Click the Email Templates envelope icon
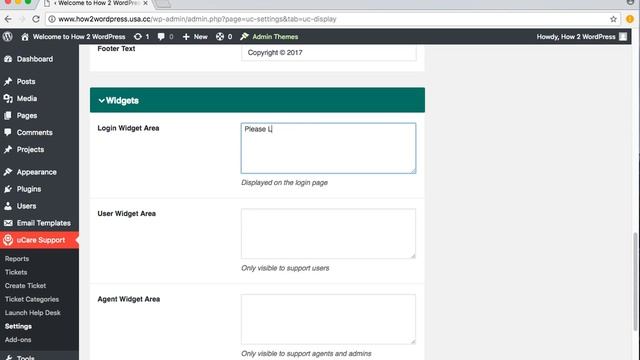Screen dimensions: 640x360 coord(8,223)
